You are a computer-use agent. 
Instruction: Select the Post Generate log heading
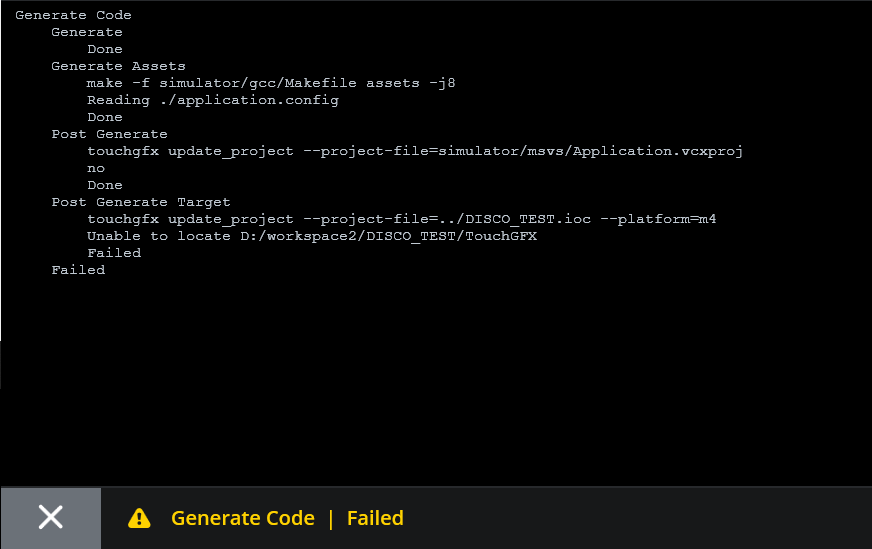110,134
